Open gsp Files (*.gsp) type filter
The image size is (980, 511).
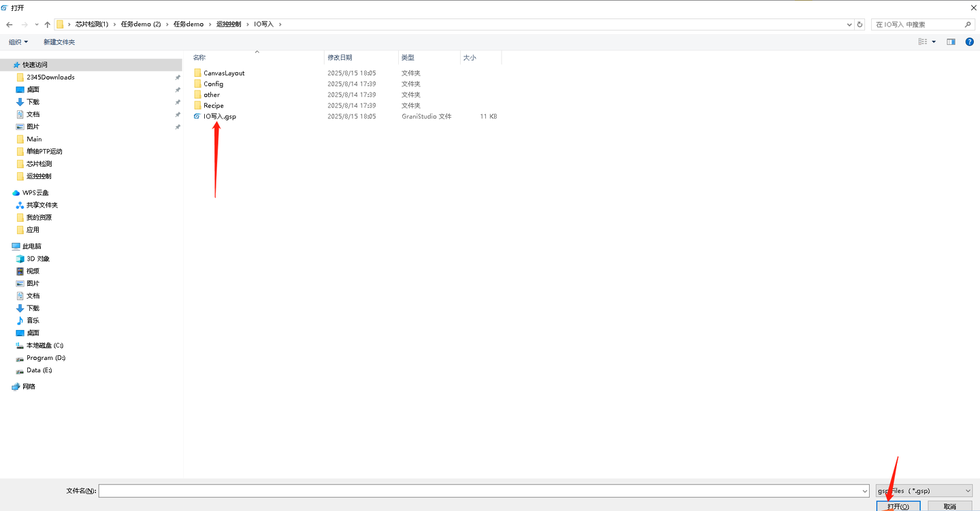924,491
